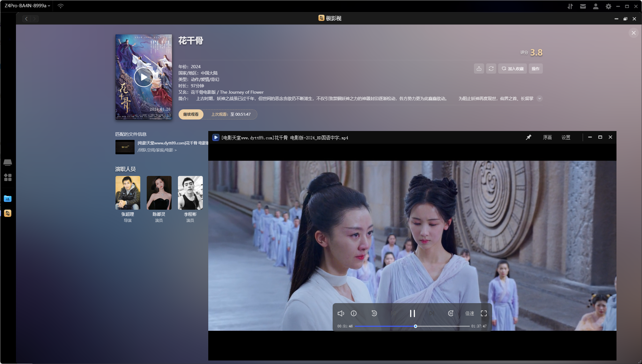
Task: Open the playback info panel
Action: (353, 313)
